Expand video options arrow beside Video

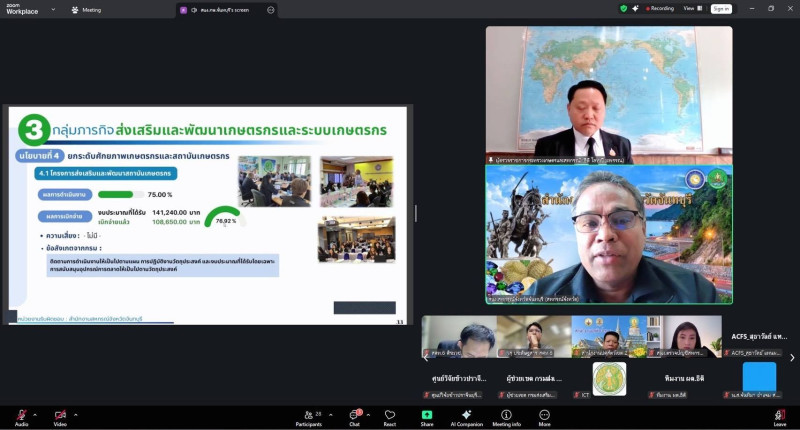click(x=76, y=414)
